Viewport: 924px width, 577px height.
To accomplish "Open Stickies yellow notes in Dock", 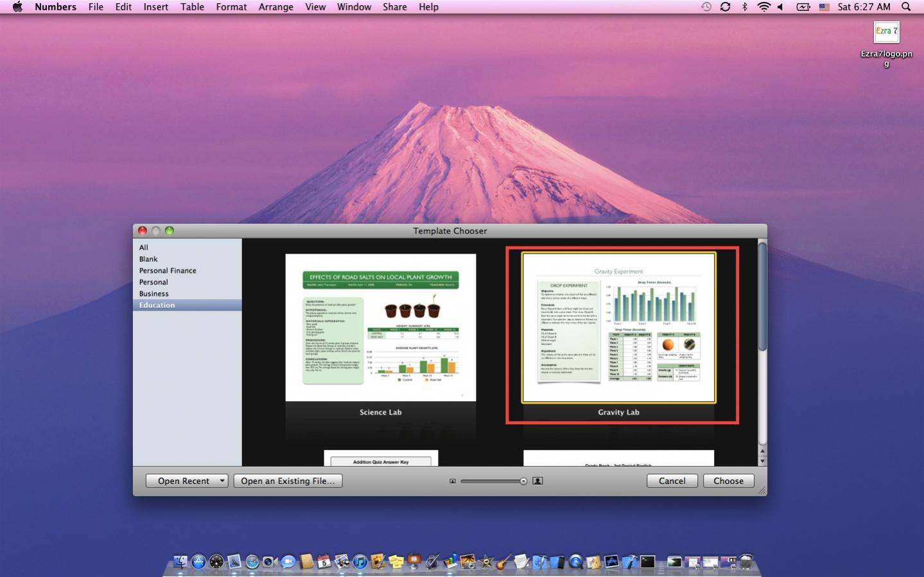I will (396, 562).
